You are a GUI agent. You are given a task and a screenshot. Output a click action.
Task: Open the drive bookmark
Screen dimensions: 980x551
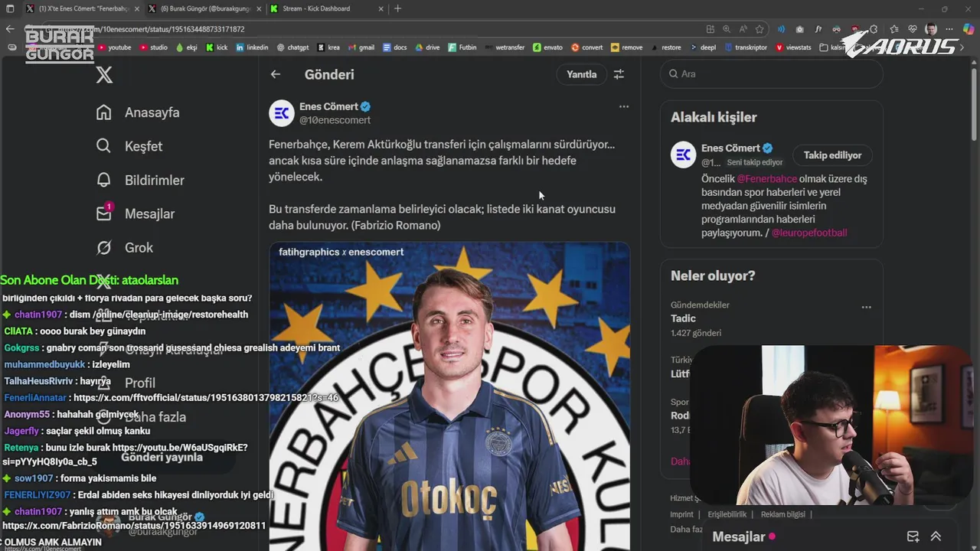(x=428, y=47)
